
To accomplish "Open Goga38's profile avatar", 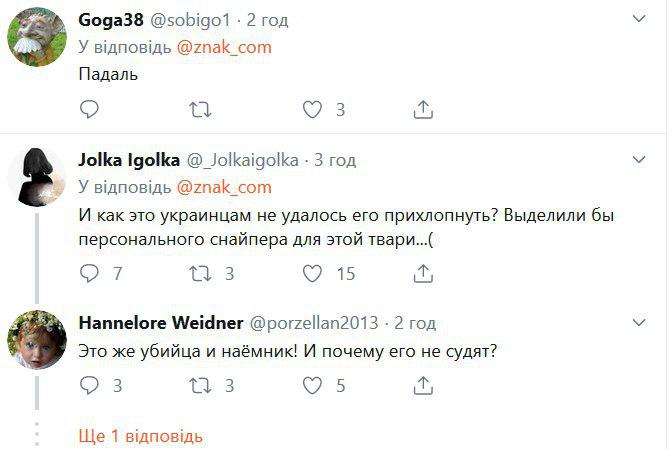I will pyautogui.click(x=37, y=38).
